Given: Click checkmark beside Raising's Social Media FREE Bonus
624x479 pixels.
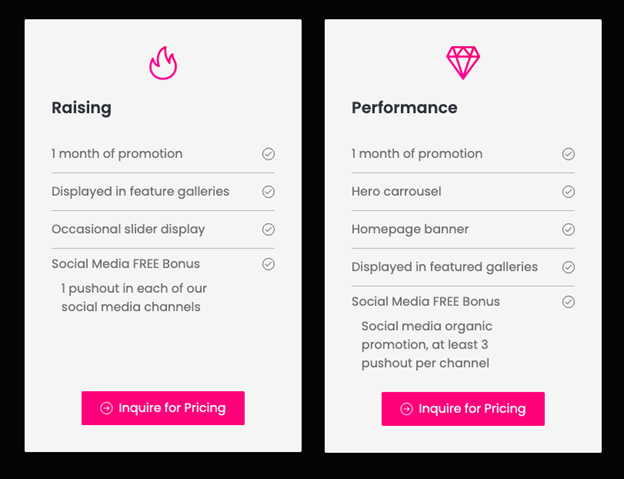Looking at the screenshot, I should 268,264.
